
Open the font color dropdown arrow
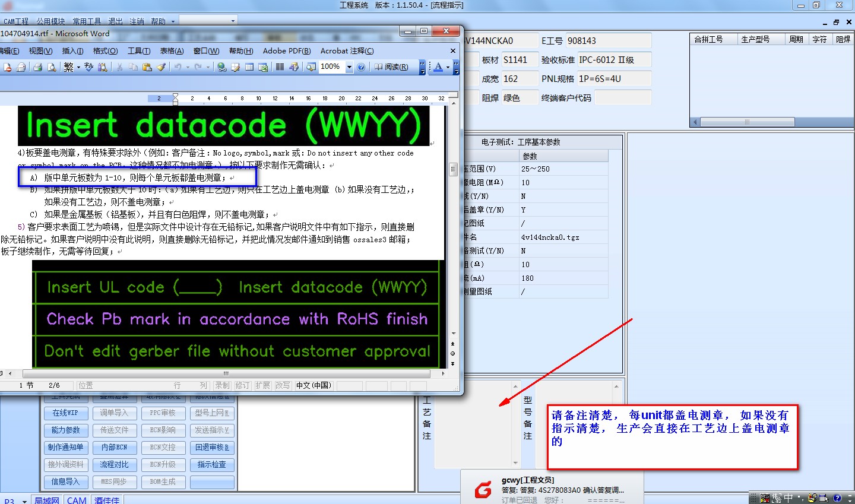coord(448,67)
